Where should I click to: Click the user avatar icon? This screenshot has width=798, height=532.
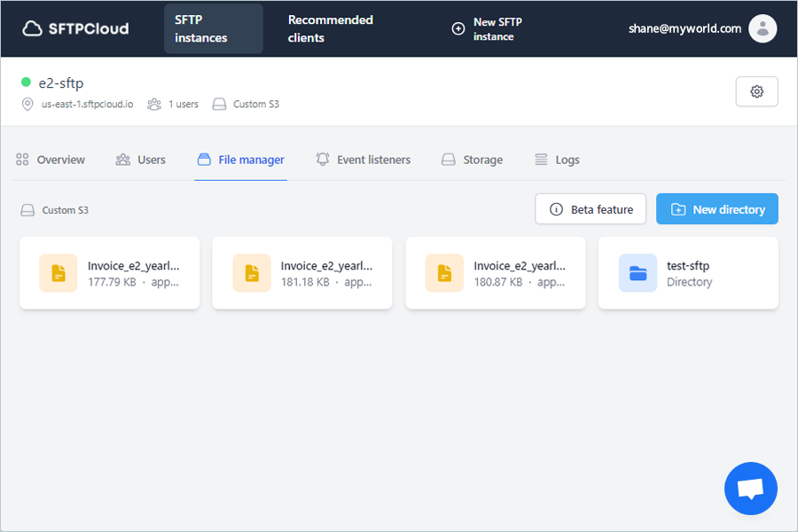[763, 28]
